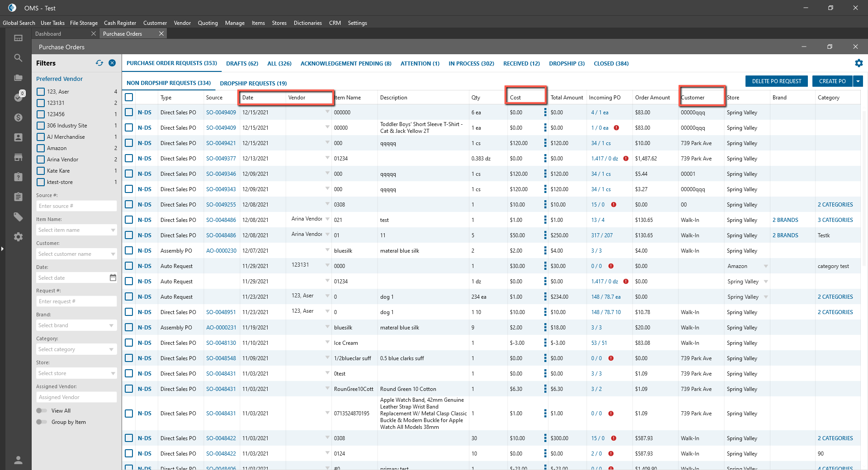
Task: Open the user tasks checkmark sidebar icon
Action: pos(18,97)
